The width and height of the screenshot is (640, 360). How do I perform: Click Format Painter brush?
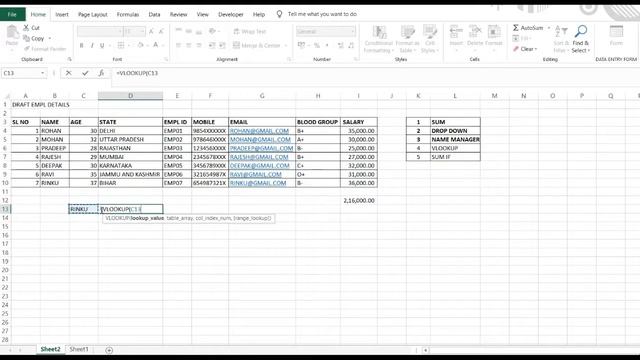tap(45, 49)
